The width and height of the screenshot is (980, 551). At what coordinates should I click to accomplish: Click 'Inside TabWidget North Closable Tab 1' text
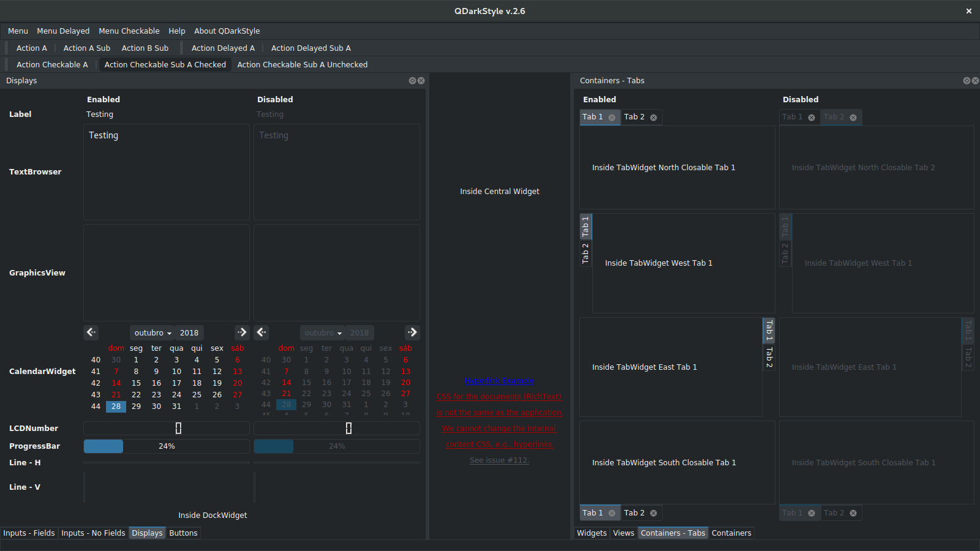[664, 168]
